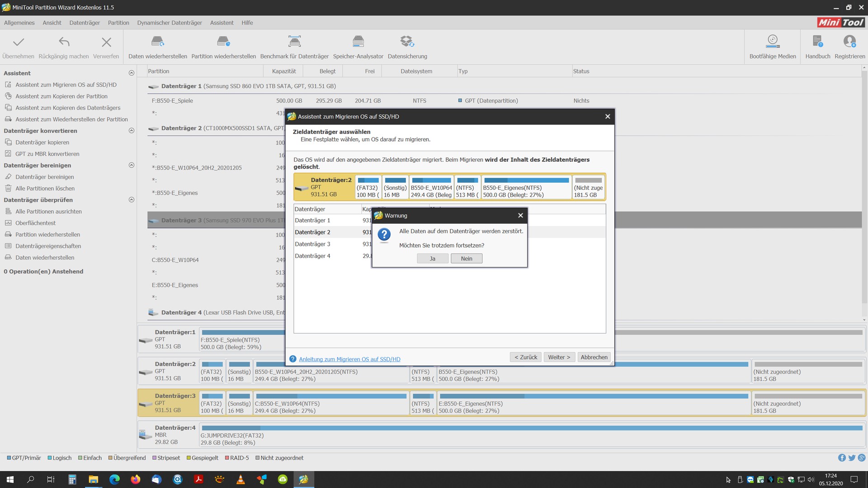Open the Dynamischer Datenträger menu
Viewport: 868px width, 488px height.
(170, 23)
